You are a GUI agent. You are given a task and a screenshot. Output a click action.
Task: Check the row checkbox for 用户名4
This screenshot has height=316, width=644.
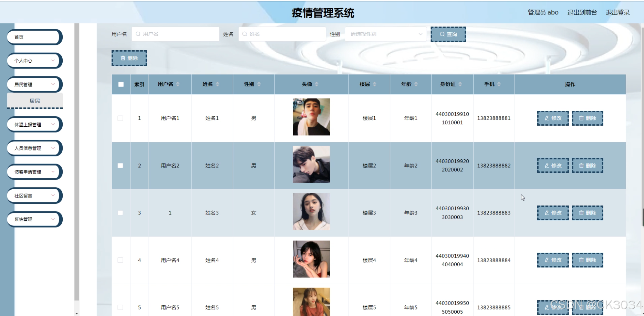tap(120, 260)
